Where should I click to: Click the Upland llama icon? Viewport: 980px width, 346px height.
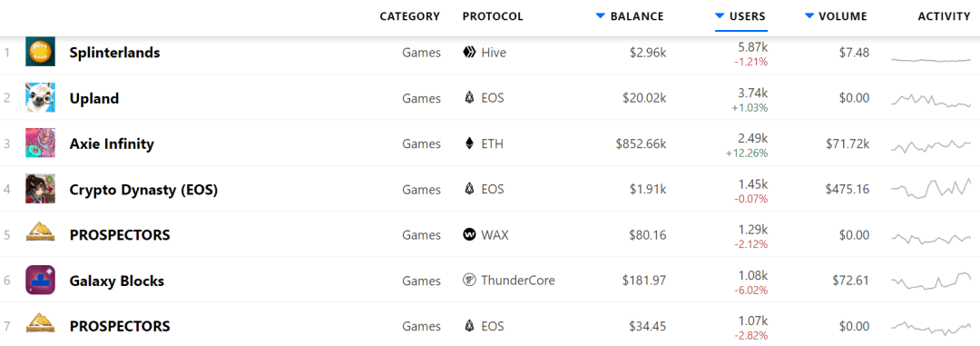[40, 97]
